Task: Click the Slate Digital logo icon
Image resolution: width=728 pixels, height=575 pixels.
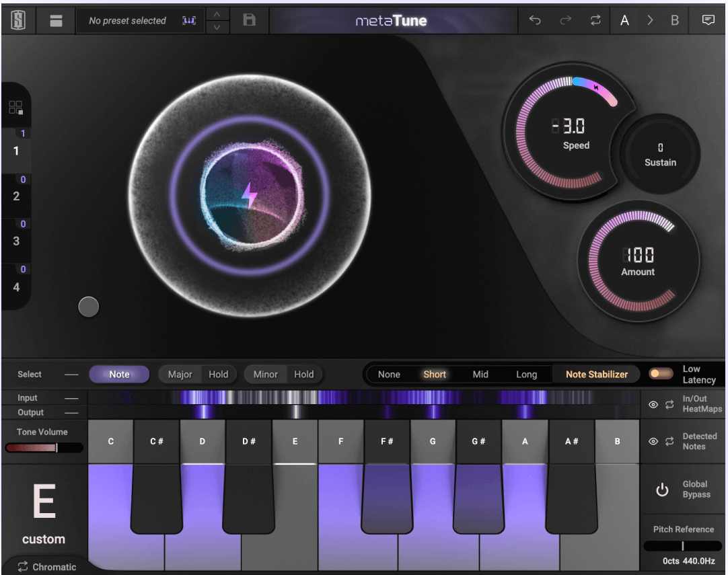Action: tap(18, 21)
